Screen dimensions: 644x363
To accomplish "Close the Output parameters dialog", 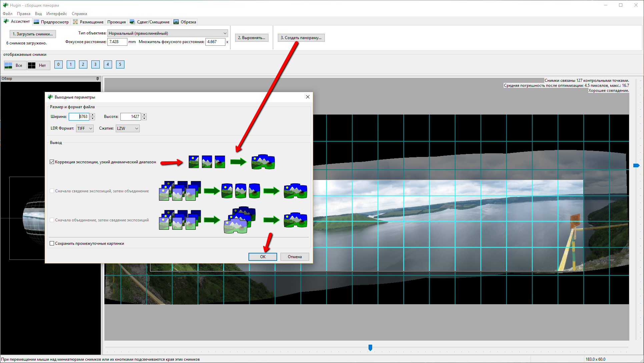I will pyautogui.click(x=307, y=97).
